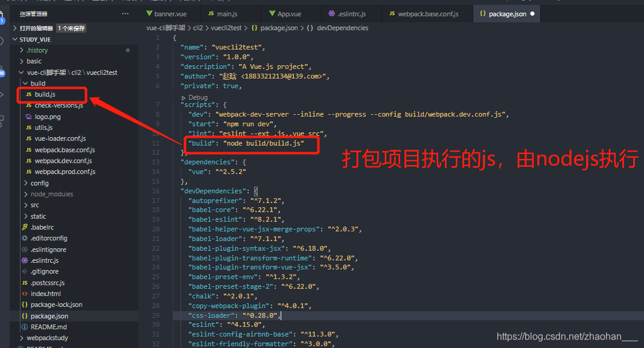
Task: Select the package.json editor tab
Action: coord(507,13)
